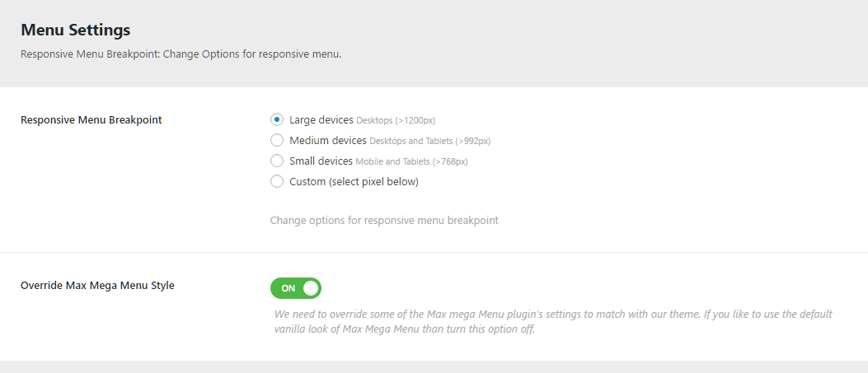The width and height of the screenshot is (868, 373).
Task: Click the ON text inside the green switch
Action: point(288,289)
